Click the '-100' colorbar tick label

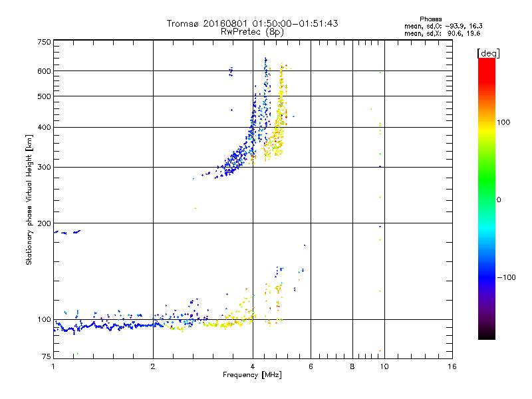click(x=507, y=277)
